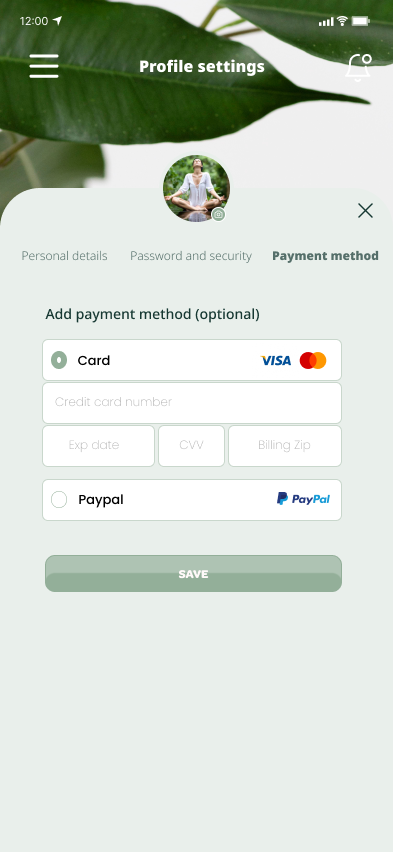Focus the Credit card number field
The height and width of the screenshot is (852, 393).
click(x=192, y=403)
